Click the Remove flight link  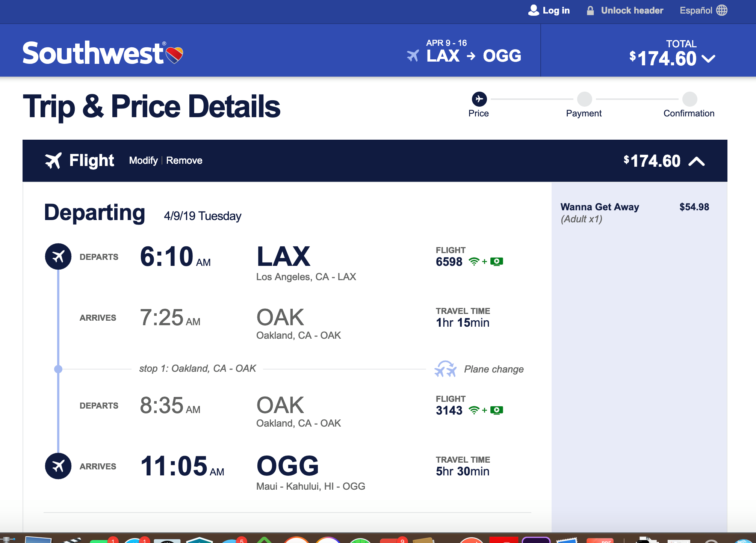(184, 160)
